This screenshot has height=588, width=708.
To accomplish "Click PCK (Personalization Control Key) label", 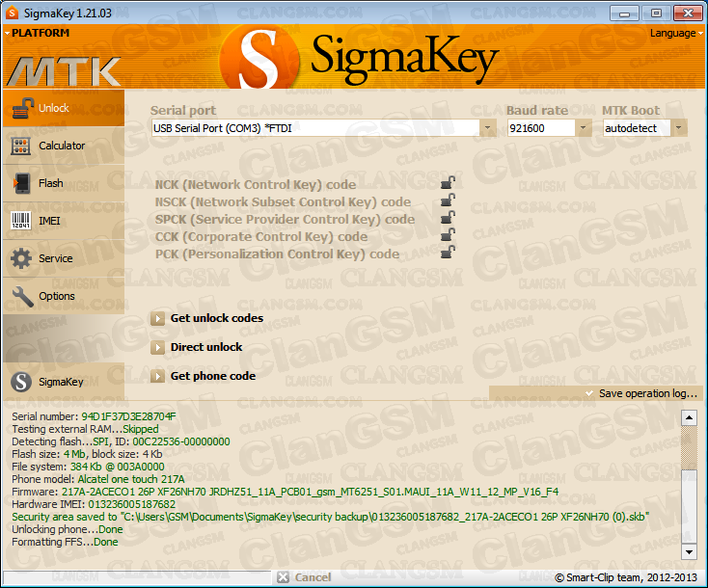I will [x=277, y=254].
